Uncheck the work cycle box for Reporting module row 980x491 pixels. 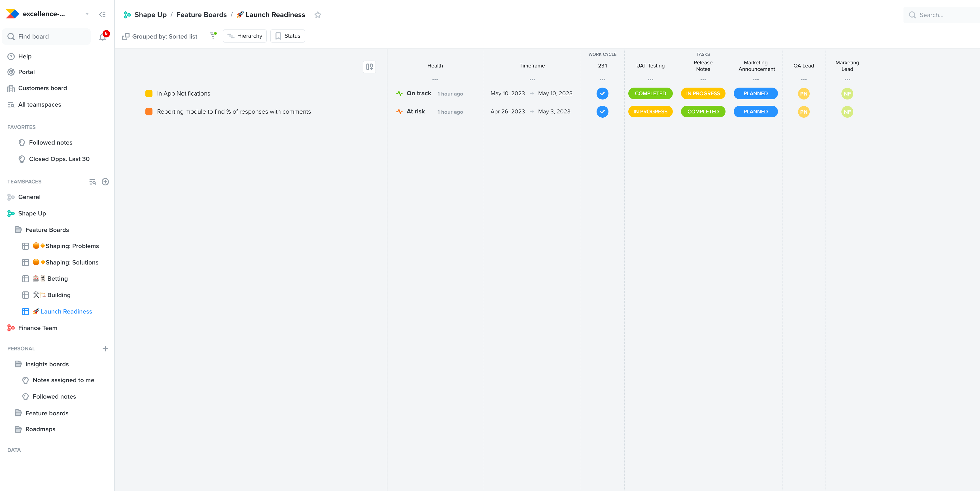[602, 111]
